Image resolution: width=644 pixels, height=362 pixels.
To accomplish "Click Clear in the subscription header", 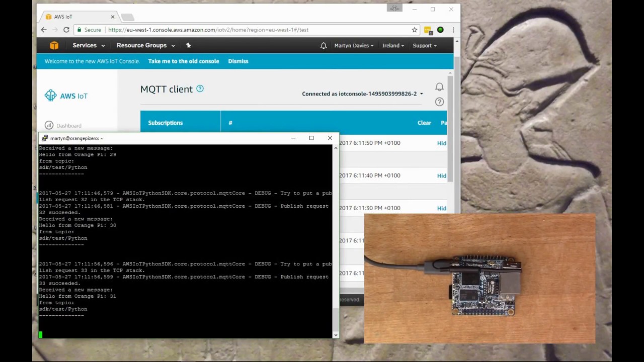I will point(424,123).
